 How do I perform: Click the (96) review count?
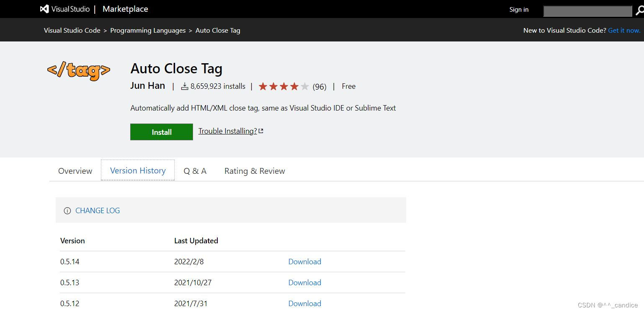(x=319, y=87)
